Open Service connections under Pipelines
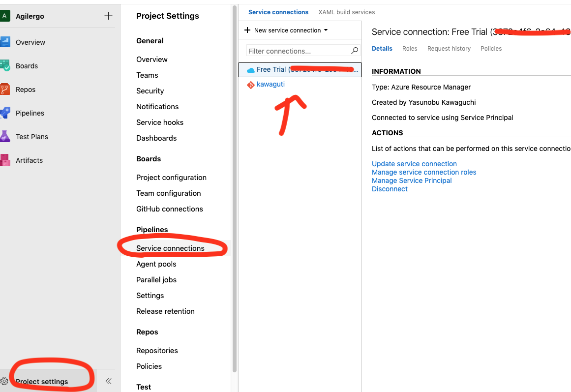The height and width of the screenshot is (392, 571). pos(171,248)
